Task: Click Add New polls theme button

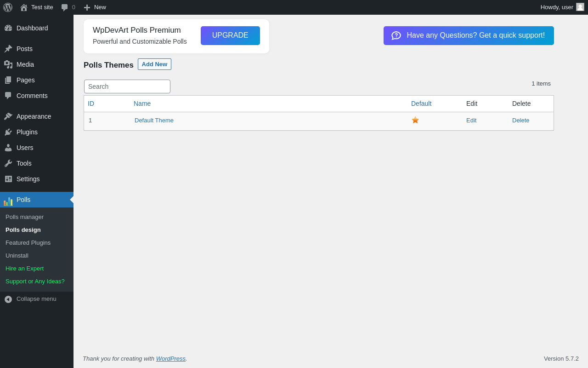Action: point(154,64)
